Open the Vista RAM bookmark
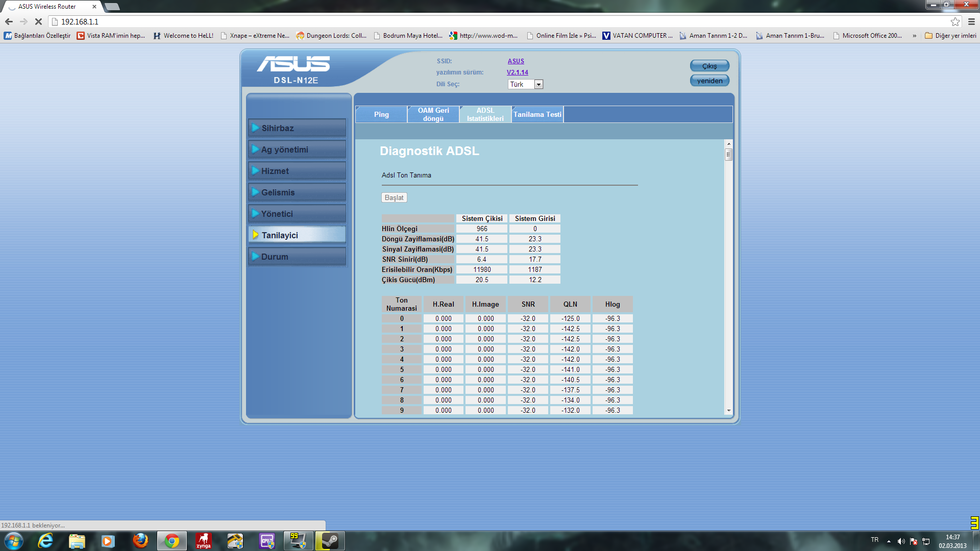 coord(111,36)
